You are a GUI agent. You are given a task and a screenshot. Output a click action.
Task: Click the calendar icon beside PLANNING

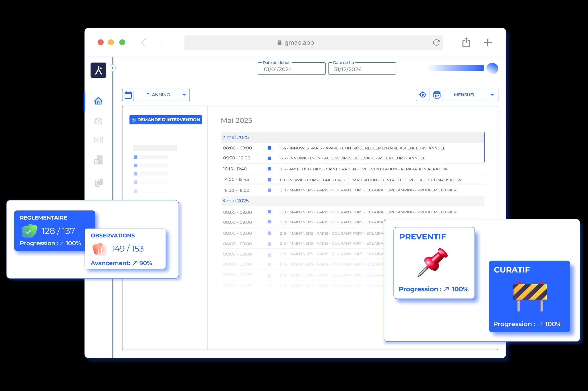[128, 95]
